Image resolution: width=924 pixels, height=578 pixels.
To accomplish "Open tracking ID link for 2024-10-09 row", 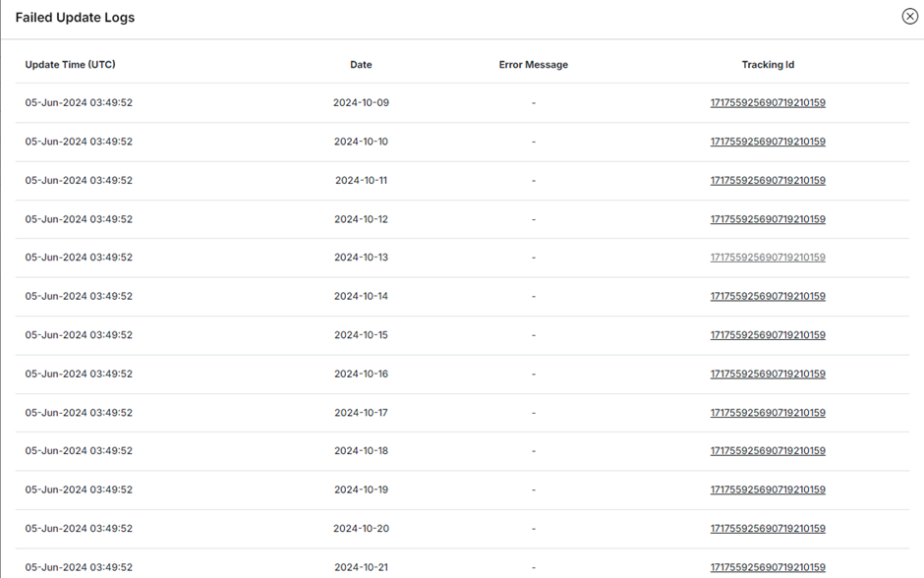I will tap(768, 103).
